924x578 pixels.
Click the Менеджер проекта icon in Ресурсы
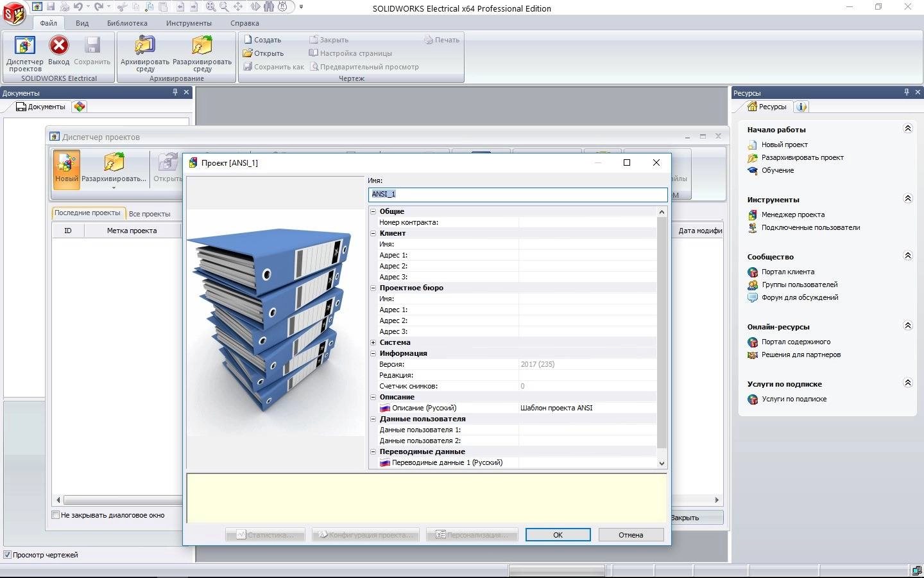(x=753, y=215)
